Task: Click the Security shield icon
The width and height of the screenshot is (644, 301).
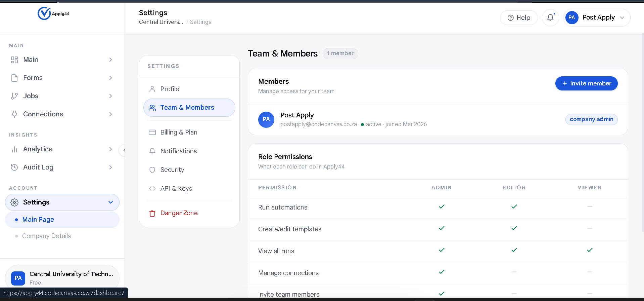Action: (x=152, y=170)
